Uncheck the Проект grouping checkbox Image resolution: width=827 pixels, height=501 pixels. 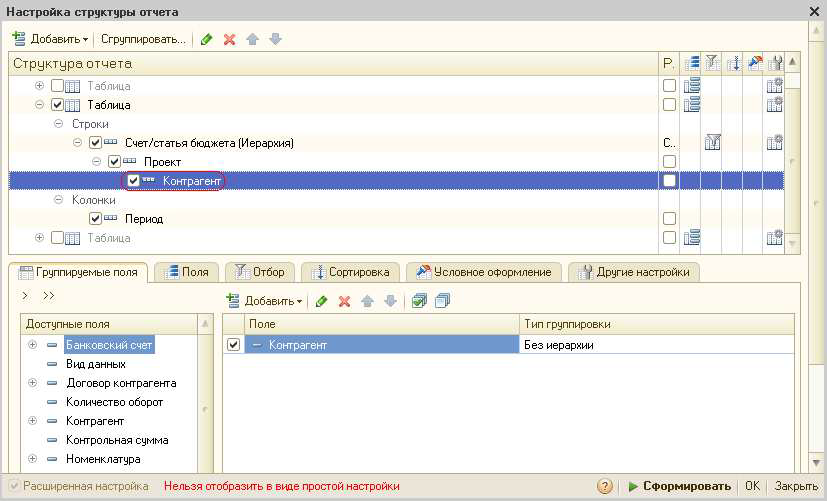click(114, 162)
